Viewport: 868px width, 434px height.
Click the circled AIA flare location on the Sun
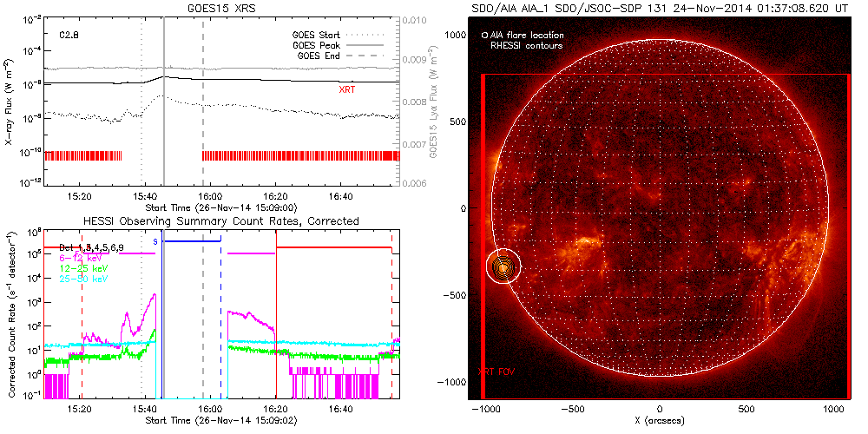503,266
